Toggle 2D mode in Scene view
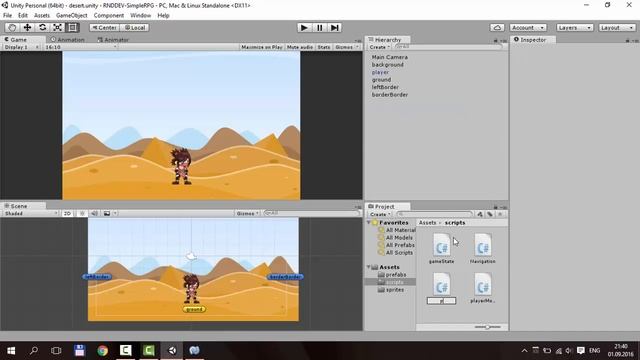The height and width of the screenshot is (360, 640). [67, 213]
